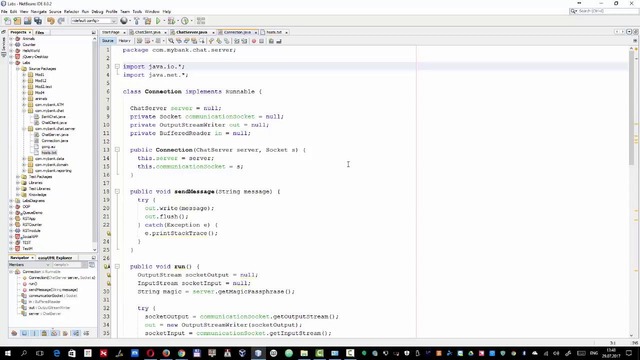Expand the Test Packages folder
The height and width of the screenshot is (360, 640).
pyautogui.click(x=18, y=177)
